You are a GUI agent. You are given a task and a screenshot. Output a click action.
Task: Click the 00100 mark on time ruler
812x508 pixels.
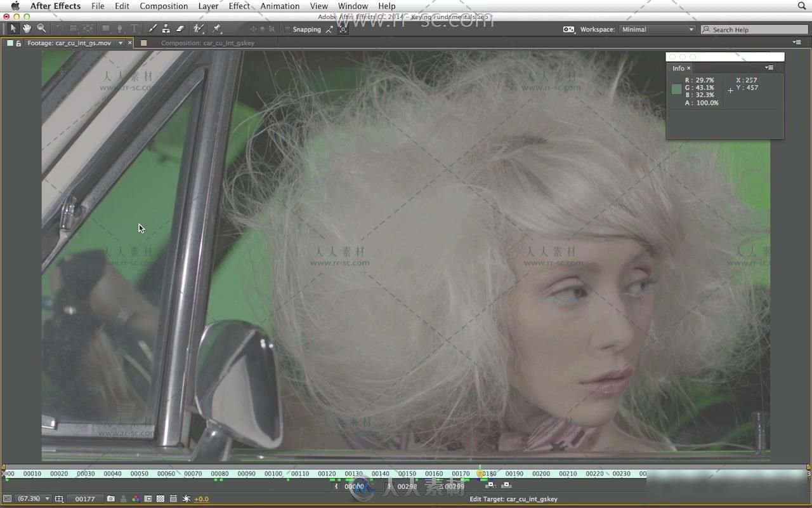click(273, 474)
